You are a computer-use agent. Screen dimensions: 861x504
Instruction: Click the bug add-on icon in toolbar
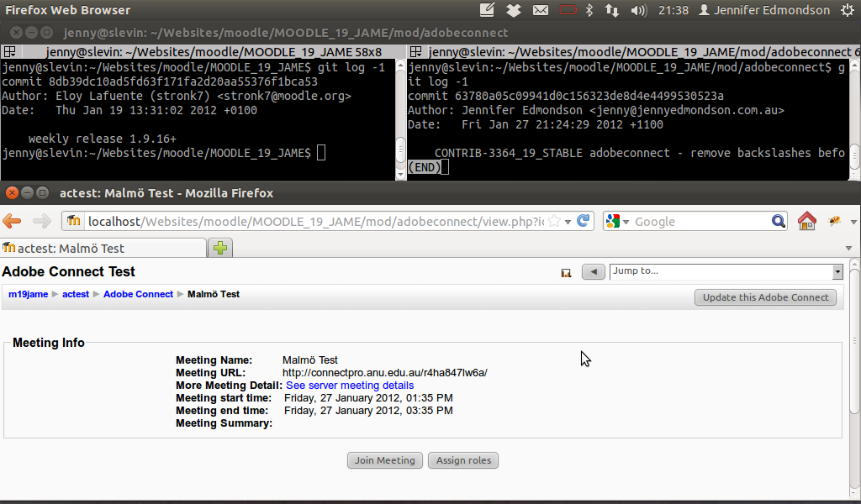(835, 221)
